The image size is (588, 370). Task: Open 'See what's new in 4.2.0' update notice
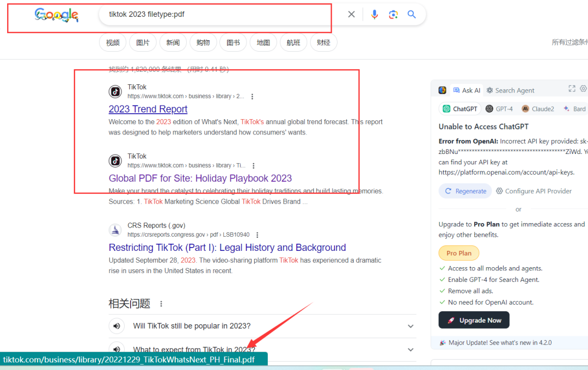tap(495, 343)
